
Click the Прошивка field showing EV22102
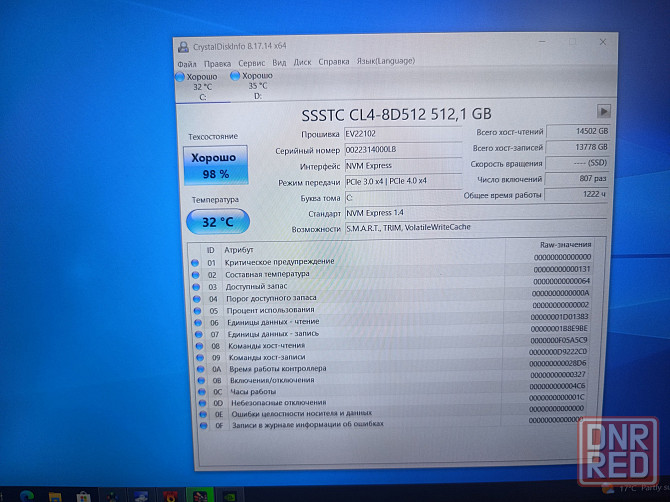pyautogui.click(x=403, y=134)
